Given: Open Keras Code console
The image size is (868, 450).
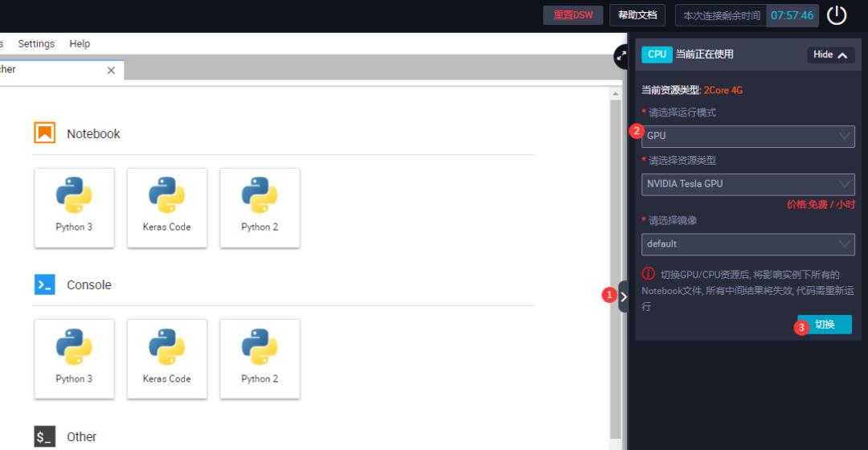Looking at the screenshot, I should point(167,358).
